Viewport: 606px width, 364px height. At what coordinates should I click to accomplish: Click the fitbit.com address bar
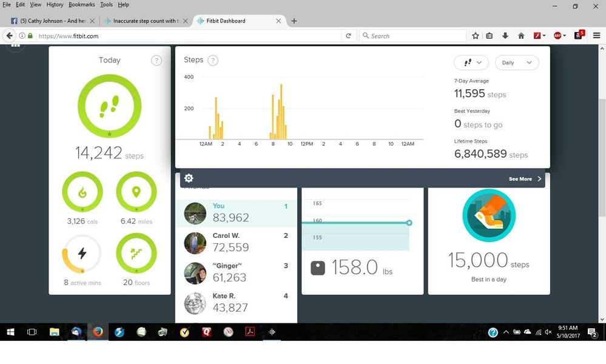point(189,36)
